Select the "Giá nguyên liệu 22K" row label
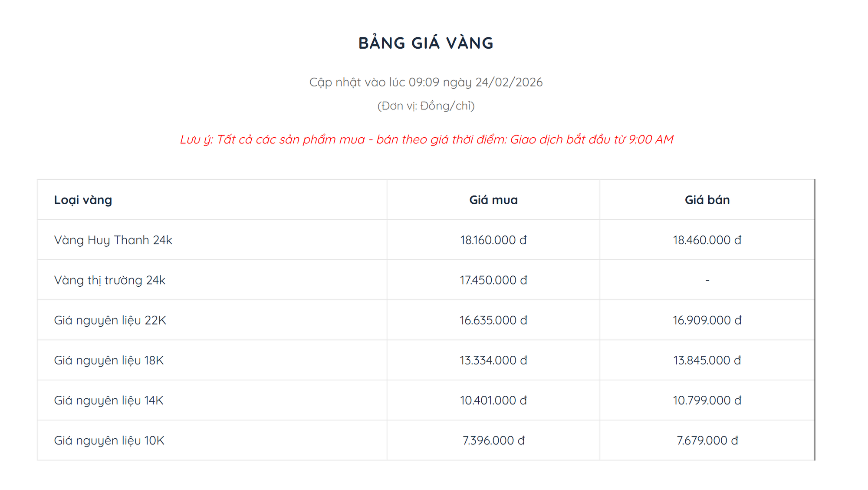The height and width of the screenshot is (490, 868). point(110,320)
